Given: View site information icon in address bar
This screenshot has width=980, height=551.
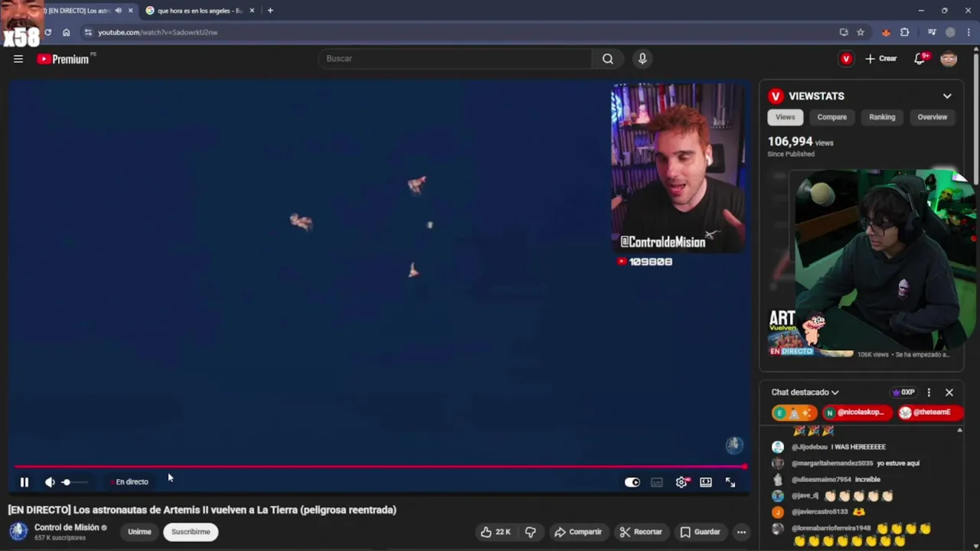Looking at the screenshot, I should click(x=88, y=32).
